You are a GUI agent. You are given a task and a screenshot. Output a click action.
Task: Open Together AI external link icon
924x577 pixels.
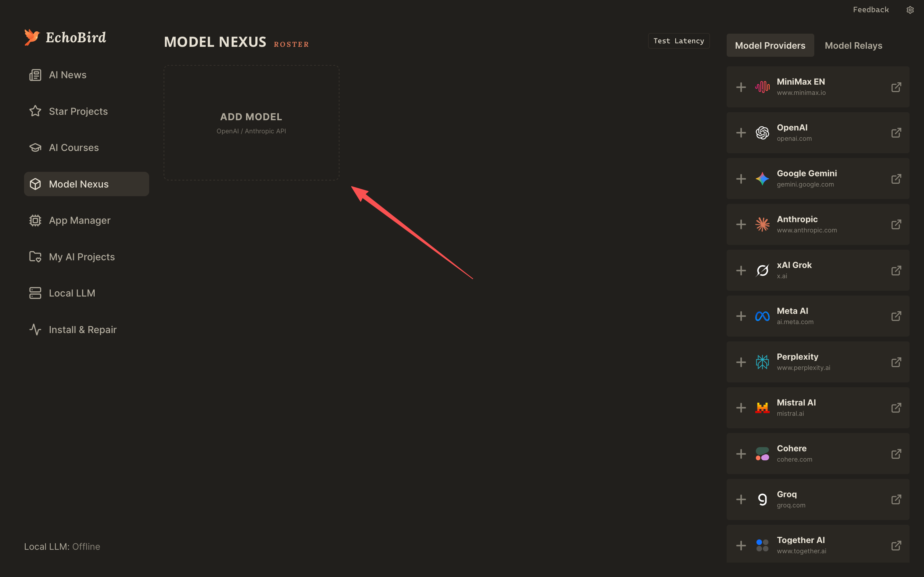pyautogui.click(x=896, y=545)
